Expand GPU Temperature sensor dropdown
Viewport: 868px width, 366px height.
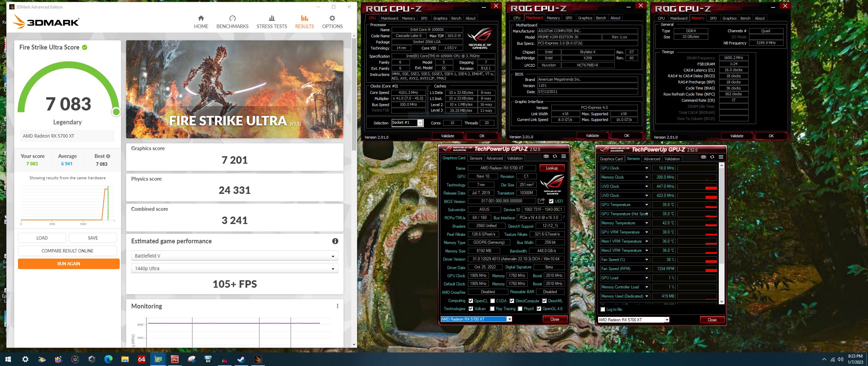646,205
